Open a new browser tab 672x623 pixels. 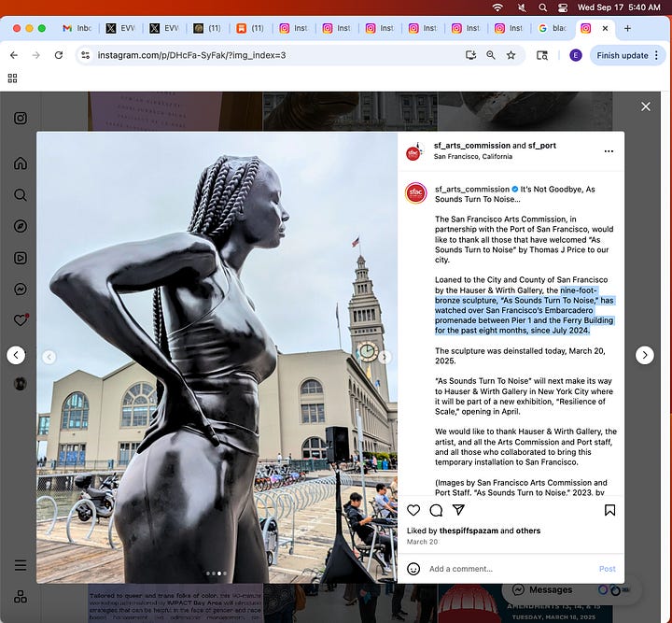coord(627,28)
